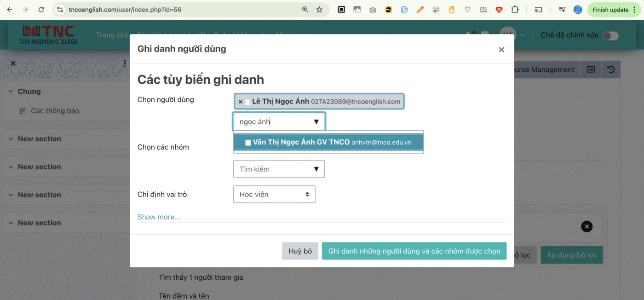Image resolution: width=644 pixels, height=300 pixels.
Task: Open the Học viên role selector
Action: (274, 195)
